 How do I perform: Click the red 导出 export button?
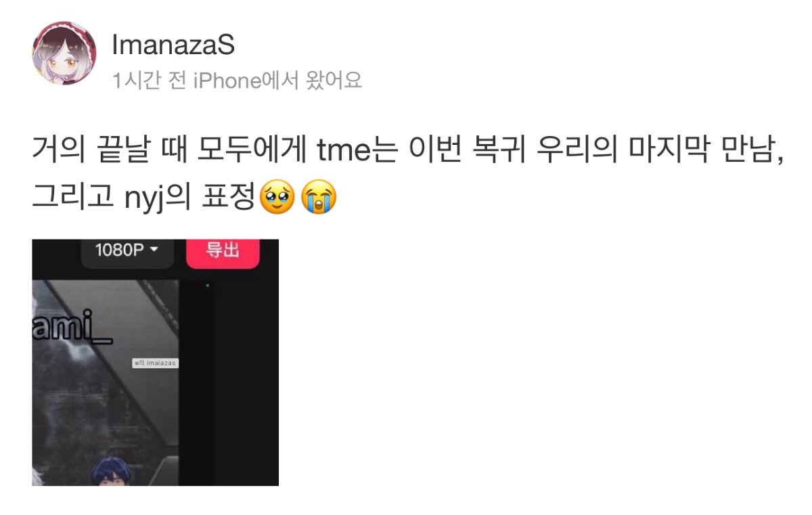pyautogui.click(x=223, y=252)
